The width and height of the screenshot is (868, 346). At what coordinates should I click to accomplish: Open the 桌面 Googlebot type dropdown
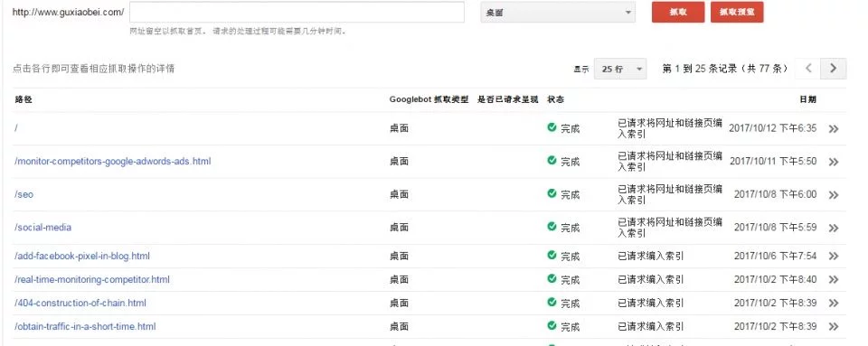[x=558, y=12]
